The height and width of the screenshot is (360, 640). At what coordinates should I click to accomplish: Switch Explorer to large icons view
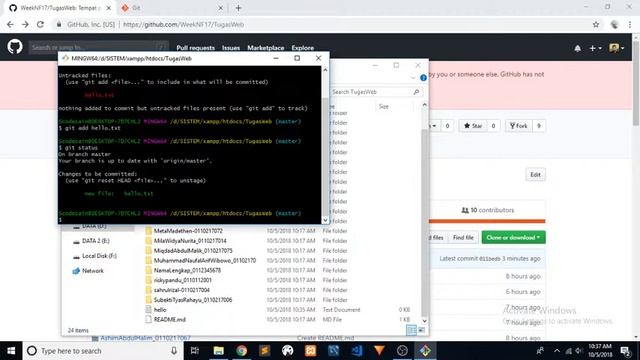click(x=422, y=330)
